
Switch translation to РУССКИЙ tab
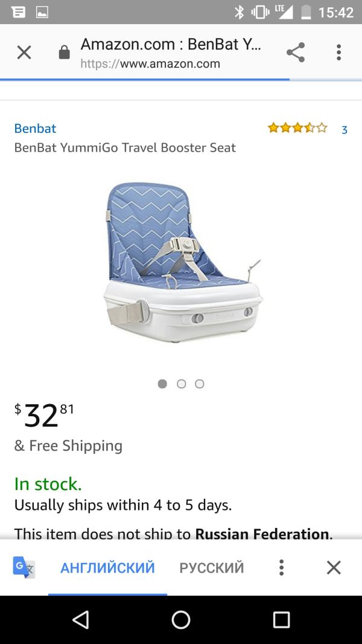[x=212, y=568]
